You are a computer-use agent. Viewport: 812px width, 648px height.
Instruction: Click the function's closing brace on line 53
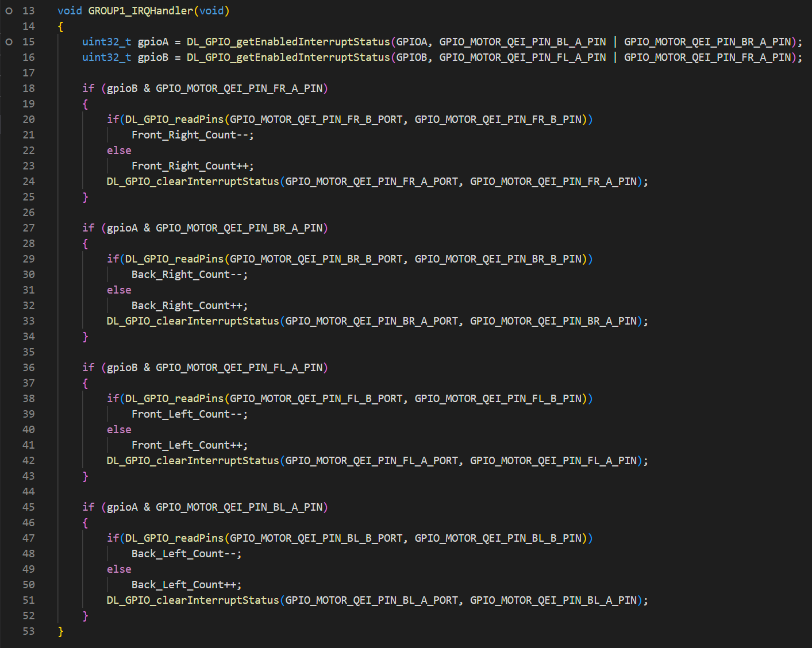(x=60, y=631)
